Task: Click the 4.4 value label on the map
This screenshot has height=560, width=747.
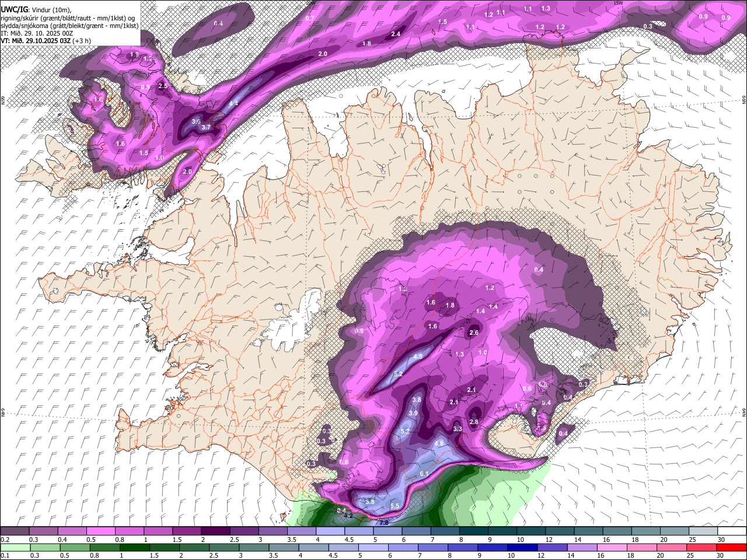Action: [233, 103]
